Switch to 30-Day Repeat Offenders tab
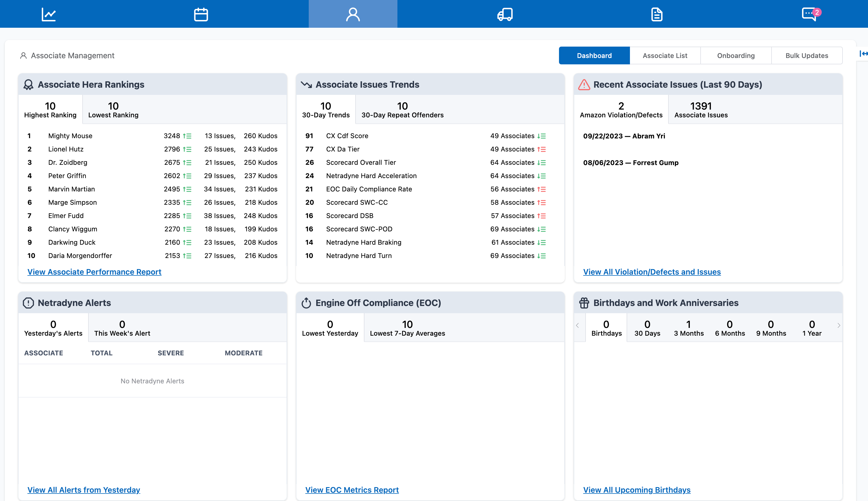Viewport: 868px width, 501px height. click(x=402, y=110)
